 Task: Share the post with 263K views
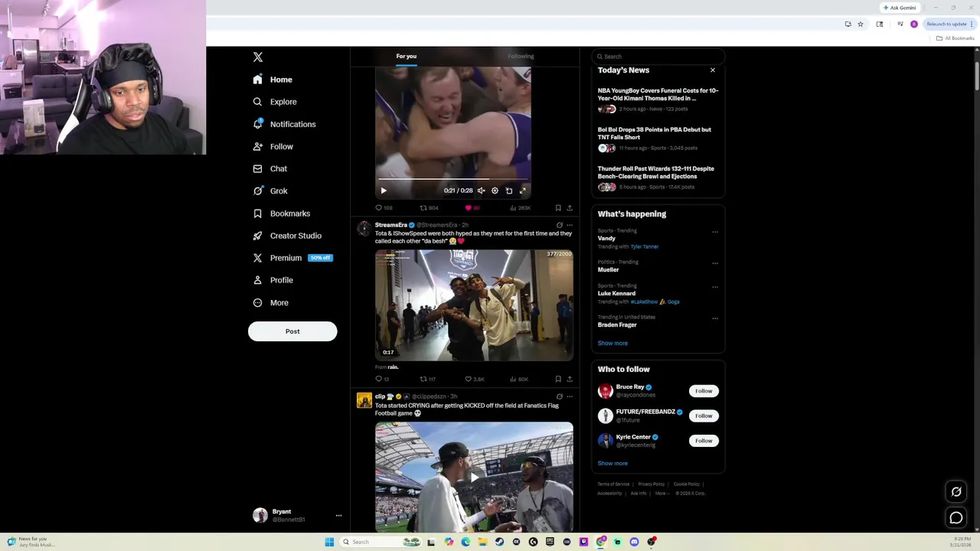(569, 208)
